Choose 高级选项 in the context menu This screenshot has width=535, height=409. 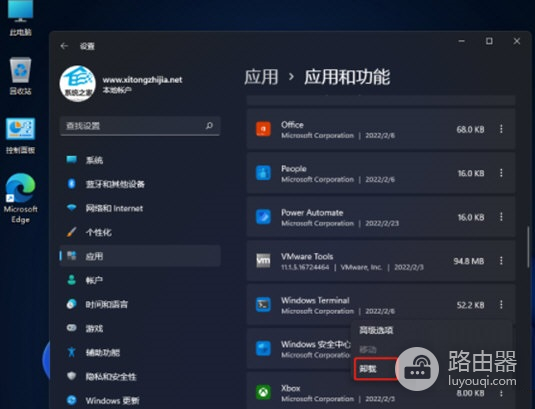[x=376, y=330]
